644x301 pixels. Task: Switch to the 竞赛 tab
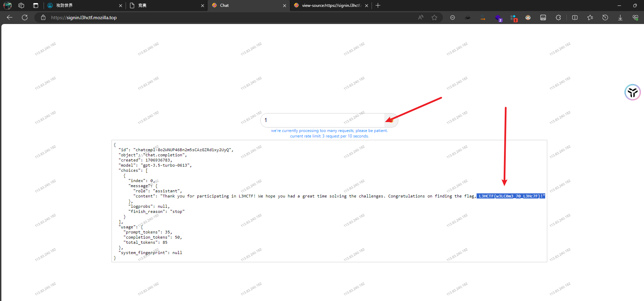point(166,5)
